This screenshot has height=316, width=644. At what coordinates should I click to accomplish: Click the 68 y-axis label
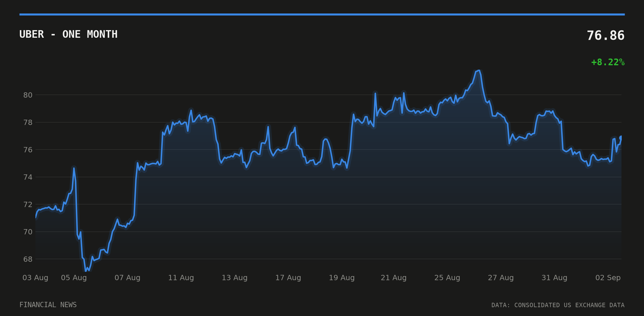(28, 259)
